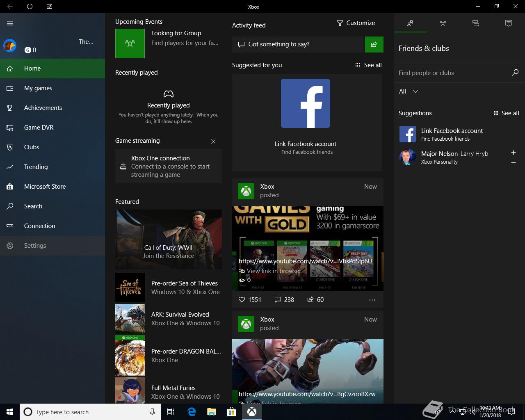This screenshot has width=525, height=420.
Task: Open Trending page
Action: pos(52,167)
